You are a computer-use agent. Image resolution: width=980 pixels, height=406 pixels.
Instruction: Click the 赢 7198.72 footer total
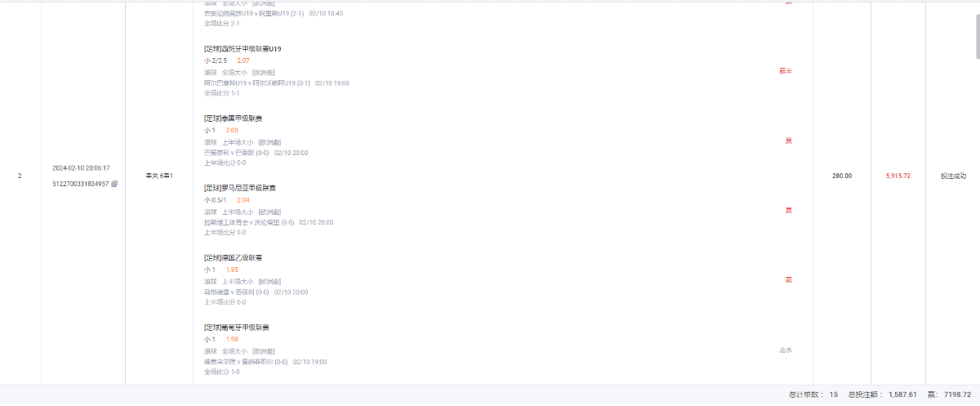tap(948, 395)
